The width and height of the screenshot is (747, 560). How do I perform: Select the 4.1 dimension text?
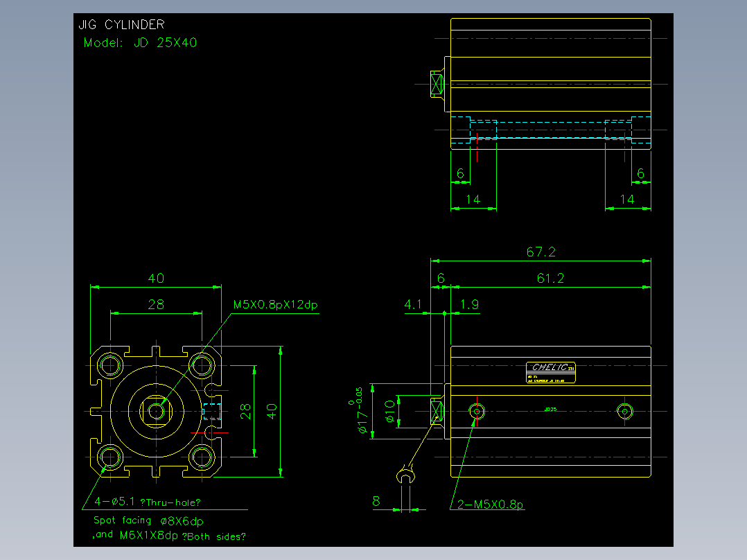412,304
